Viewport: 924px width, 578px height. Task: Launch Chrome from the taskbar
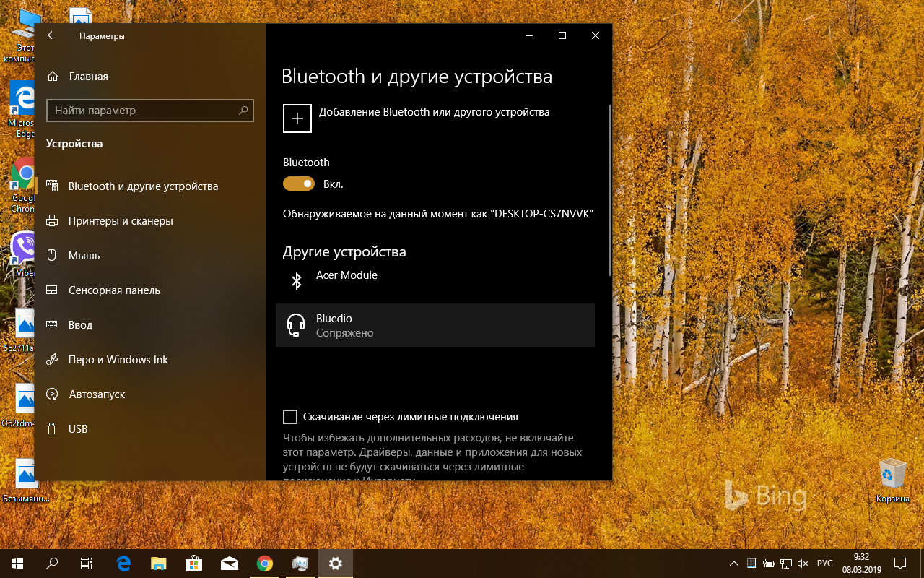coord(265,564)
